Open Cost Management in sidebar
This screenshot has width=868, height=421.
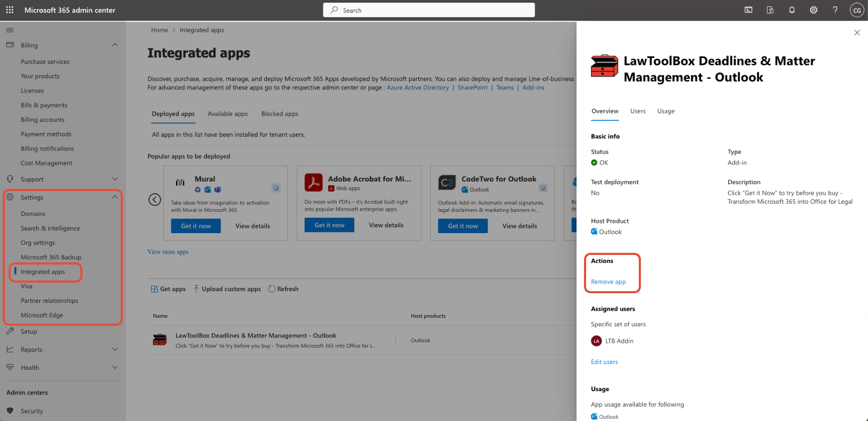pos(46,163)
